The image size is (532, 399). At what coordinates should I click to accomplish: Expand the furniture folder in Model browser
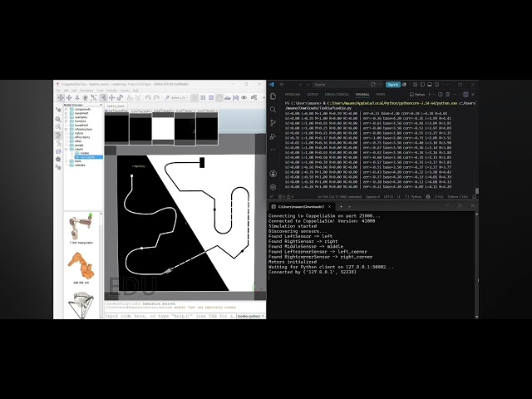point(66,121)
